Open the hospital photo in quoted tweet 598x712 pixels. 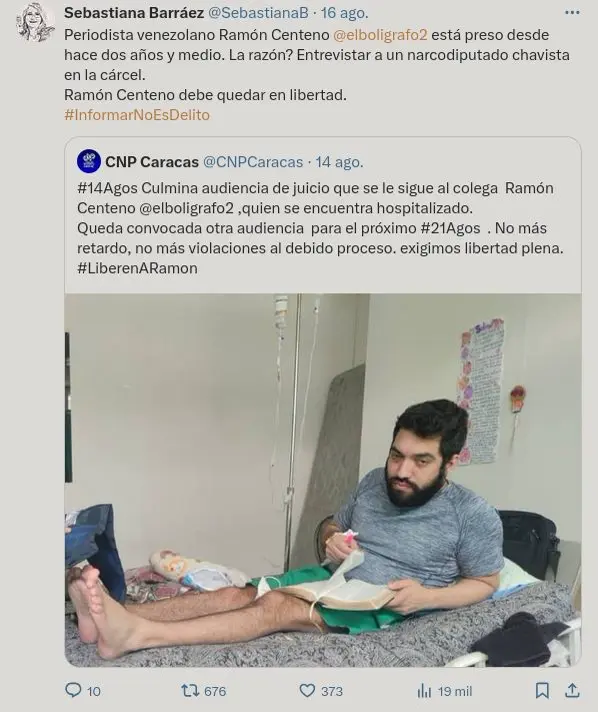tap(323, 480)
